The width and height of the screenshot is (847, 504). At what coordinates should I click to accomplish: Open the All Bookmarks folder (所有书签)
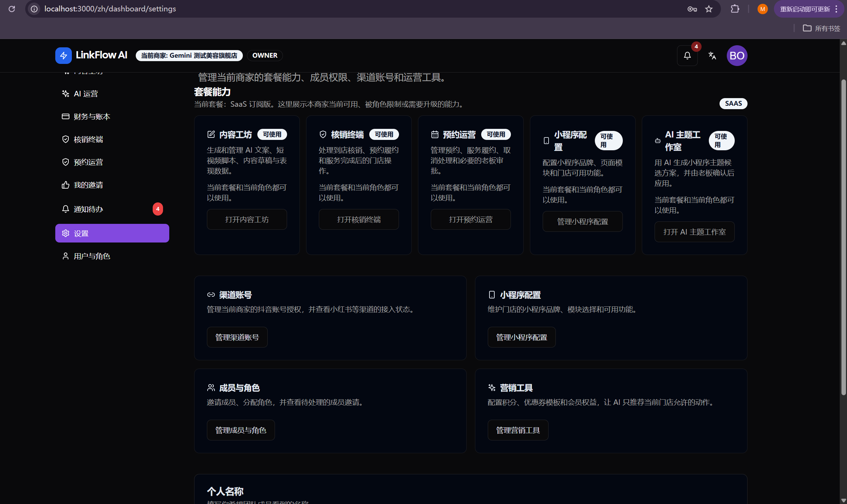[821, 28]
